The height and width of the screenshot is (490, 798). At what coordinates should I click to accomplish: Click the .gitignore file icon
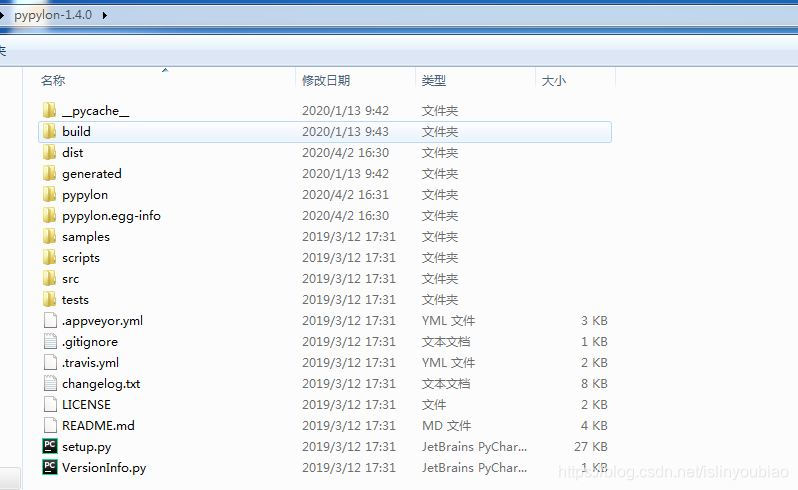point(50,341)
